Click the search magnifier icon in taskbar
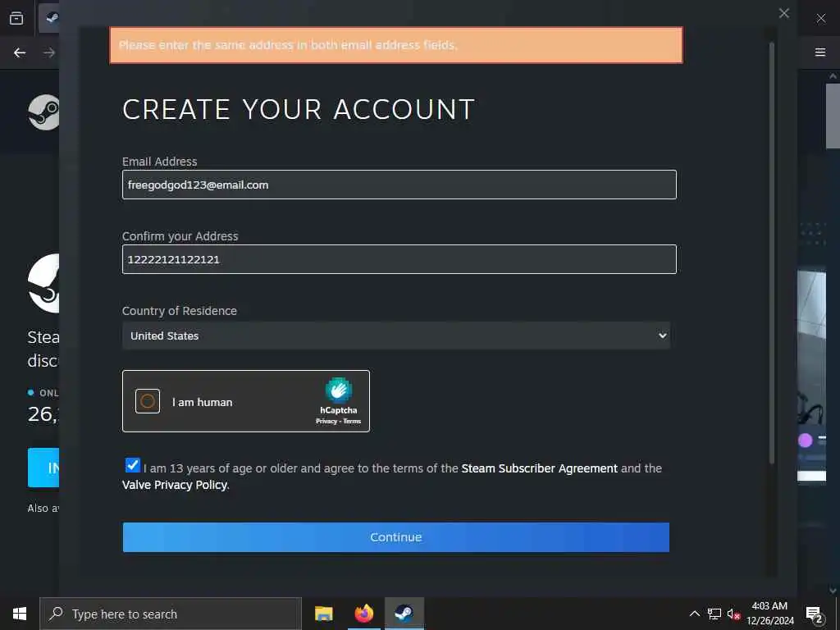 pos(56,614)
